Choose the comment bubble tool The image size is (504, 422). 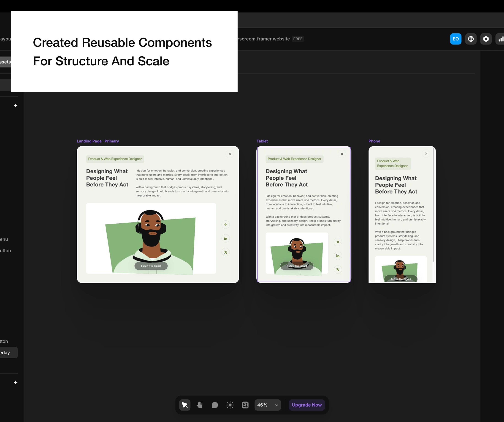[215, 405]
